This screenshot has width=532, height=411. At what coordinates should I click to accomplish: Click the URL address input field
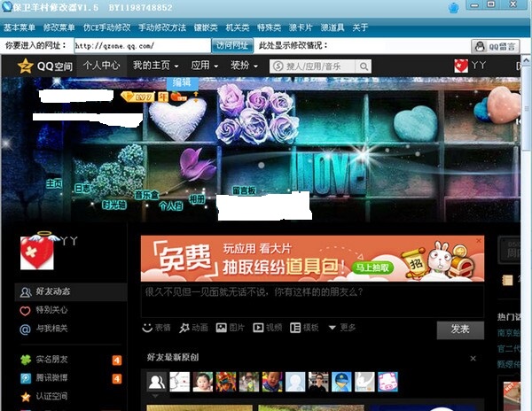143,46
